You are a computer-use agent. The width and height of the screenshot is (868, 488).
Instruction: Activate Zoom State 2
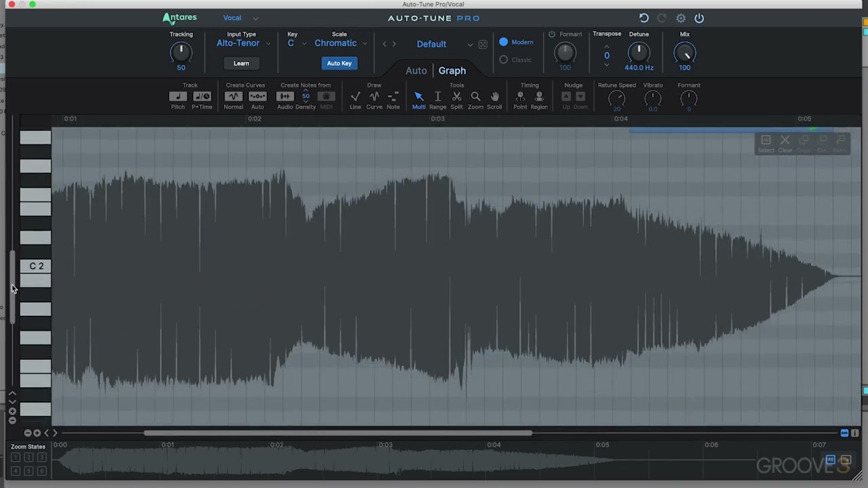click(x=28, y=457)
